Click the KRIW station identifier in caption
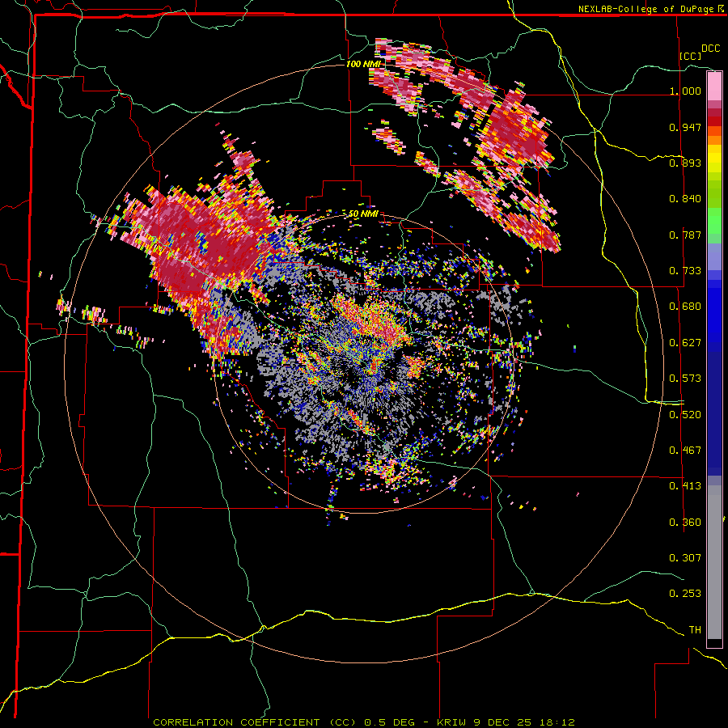The width and height of the screenshot is (728, 728). 451,722
